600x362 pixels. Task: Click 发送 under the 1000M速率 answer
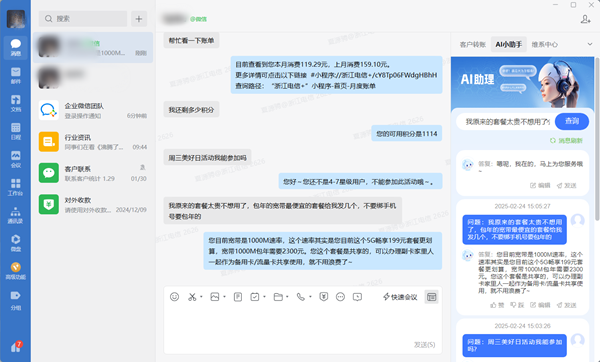point(567,305)
